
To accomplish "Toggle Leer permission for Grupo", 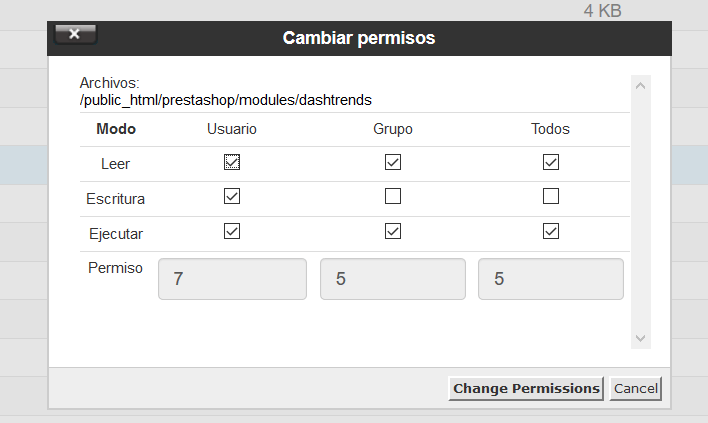I will tap(393, 162).
